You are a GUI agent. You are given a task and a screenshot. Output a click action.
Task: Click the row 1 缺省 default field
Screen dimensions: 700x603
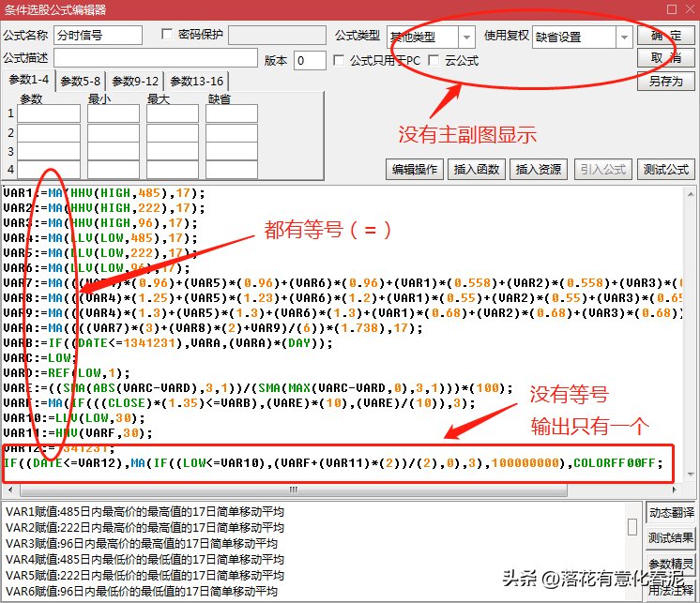point(231,113)
